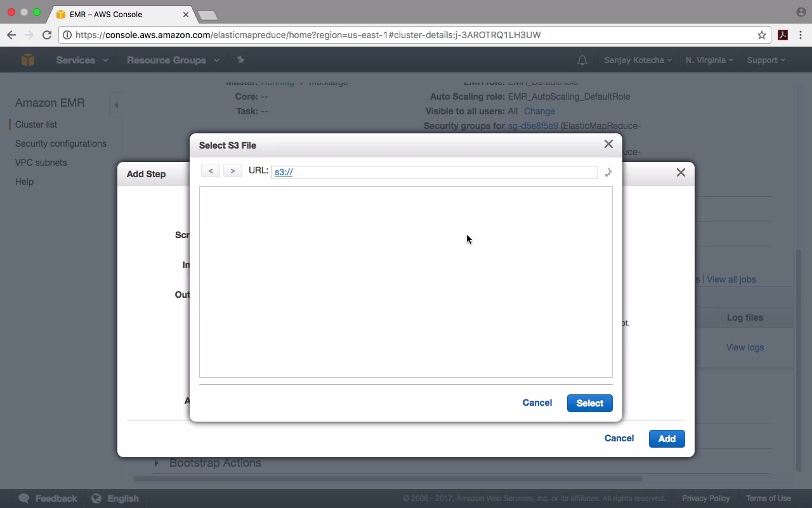Navigate back in S3 file browser
This screenshot has height=508, width=812.
click(211, 171)
